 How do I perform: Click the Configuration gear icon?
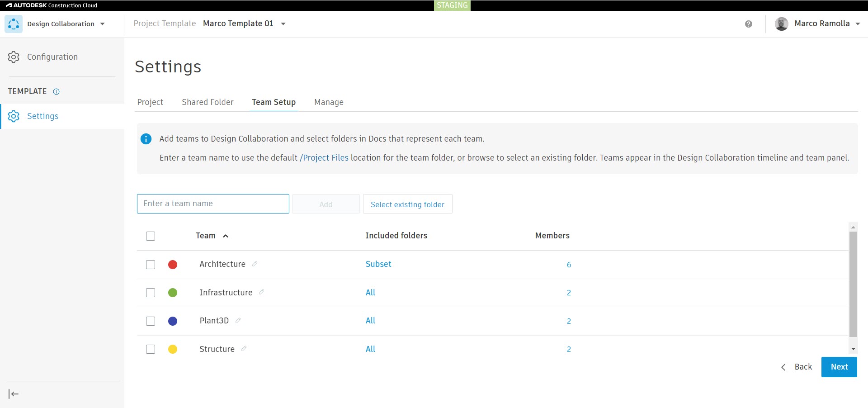(x=14, y=57)
